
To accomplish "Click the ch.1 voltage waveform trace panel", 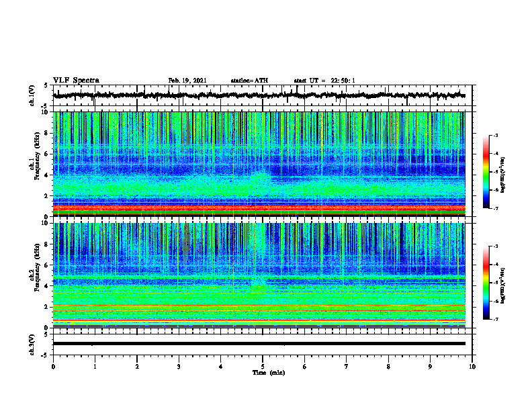I will (263, 95).
